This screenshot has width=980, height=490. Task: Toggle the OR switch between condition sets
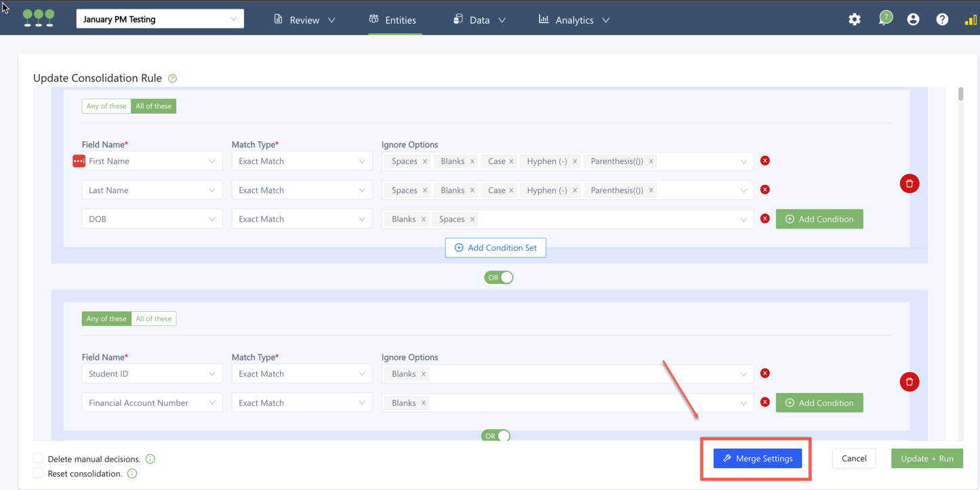(498, 277)
